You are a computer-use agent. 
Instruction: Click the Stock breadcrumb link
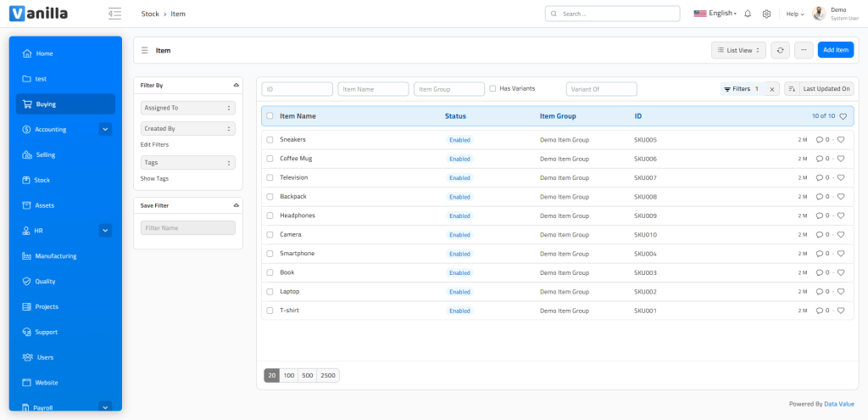click(x=150, y=14)
